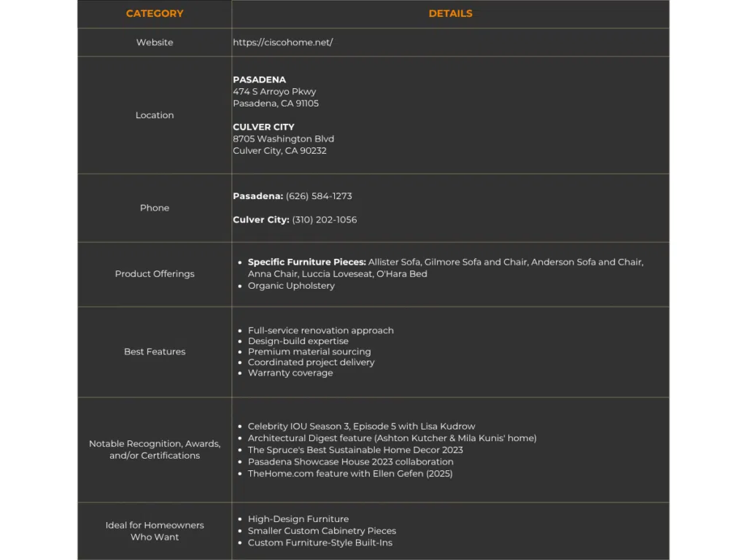Viewport: 747px width, 560px height.
Task: Select the Best Features row label
Action: pos(155,351)
